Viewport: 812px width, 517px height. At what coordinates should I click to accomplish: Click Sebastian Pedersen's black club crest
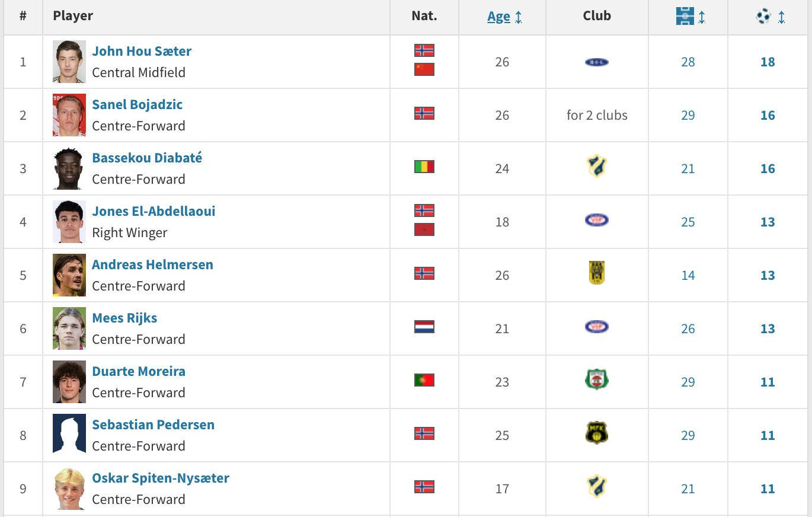[596, 433]
